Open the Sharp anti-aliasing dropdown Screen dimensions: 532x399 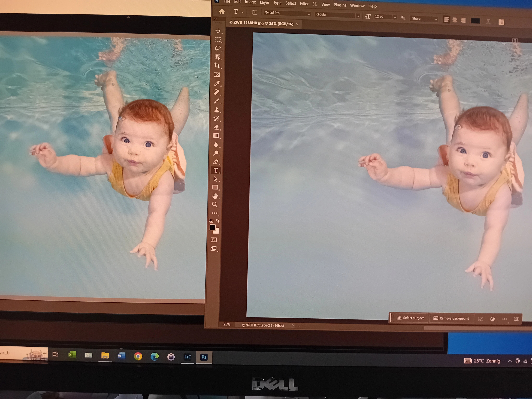click(x=436, y=19)
